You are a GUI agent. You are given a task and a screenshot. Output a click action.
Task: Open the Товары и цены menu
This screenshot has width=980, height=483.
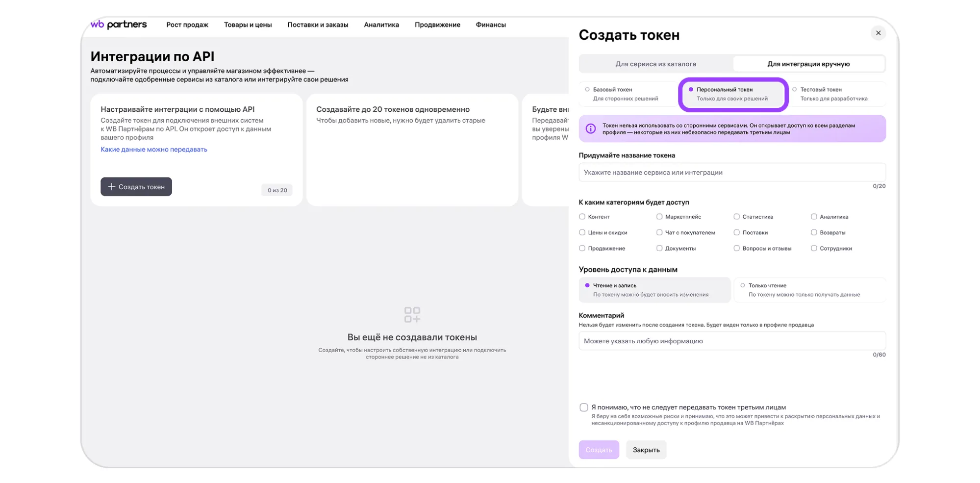(248, 25)
